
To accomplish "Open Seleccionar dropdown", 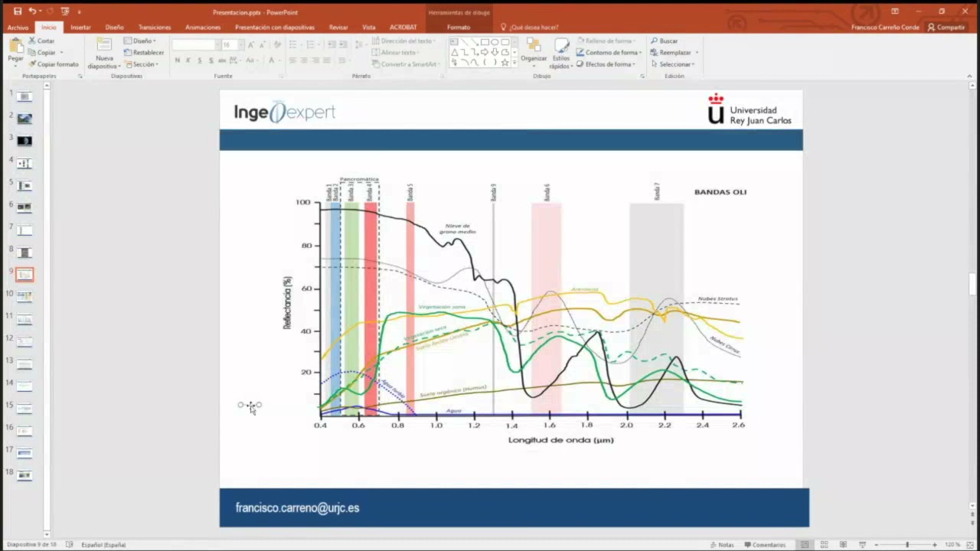I will click(x=674, y=64).
